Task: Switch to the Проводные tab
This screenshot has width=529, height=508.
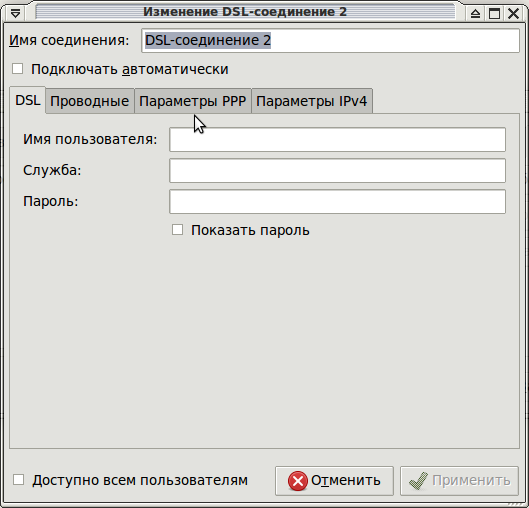Action: click(x=90, y=101)
